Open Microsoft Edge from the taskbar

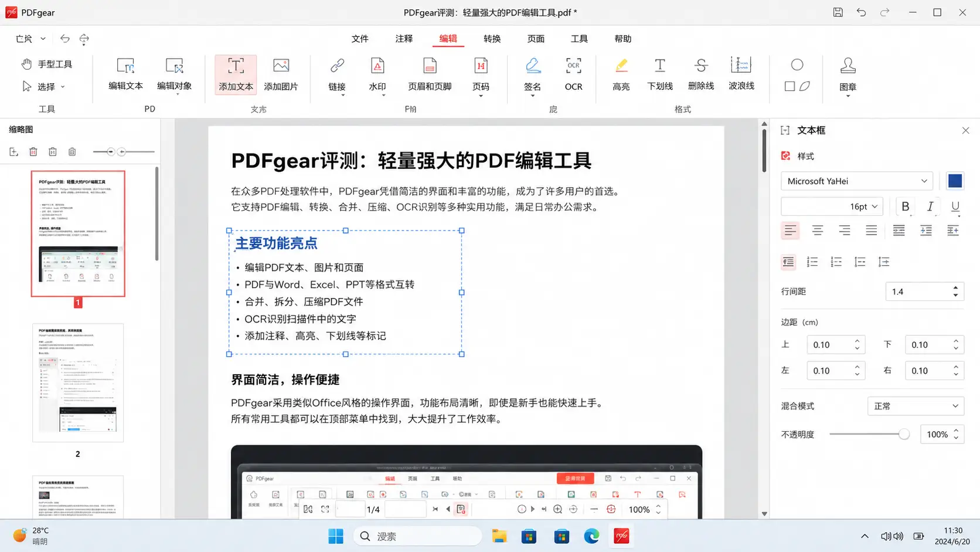pos(591,536)
